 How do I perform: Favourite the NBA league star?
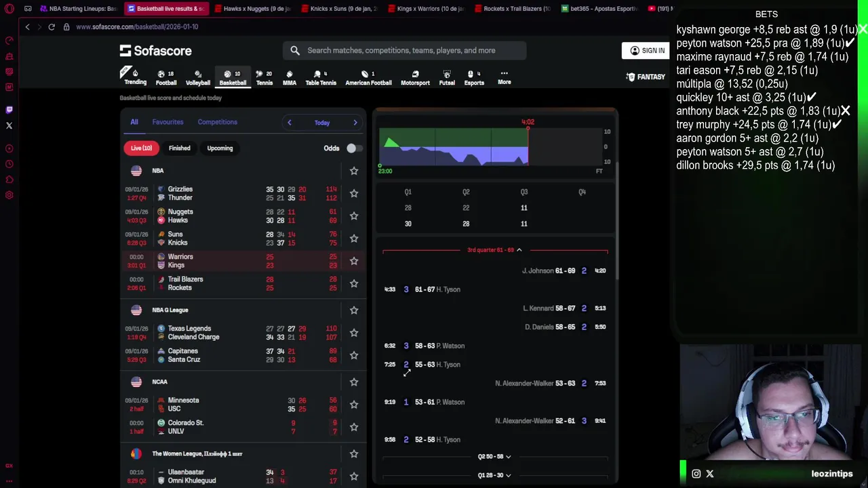click(x=354, y=171)
